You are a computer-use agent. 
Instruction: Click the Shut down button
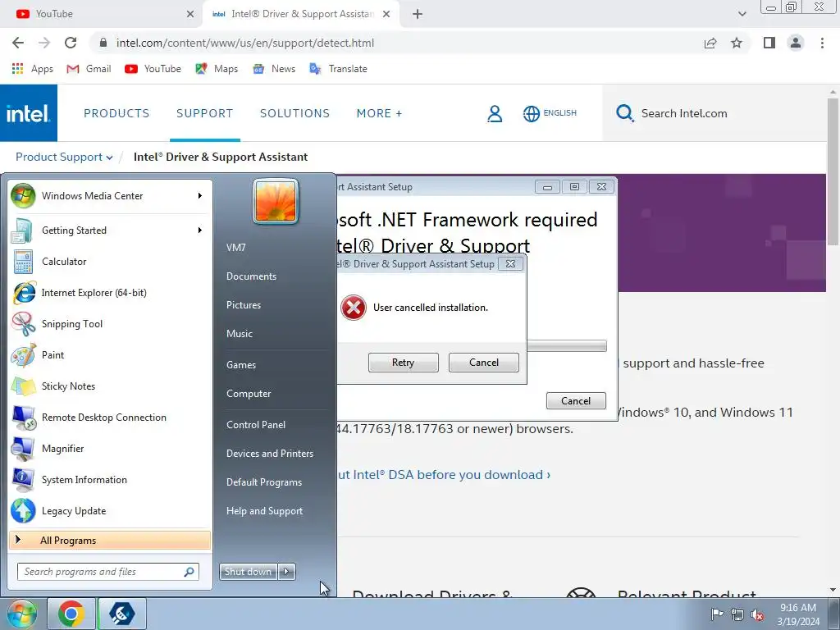click(x=248, y=572)
